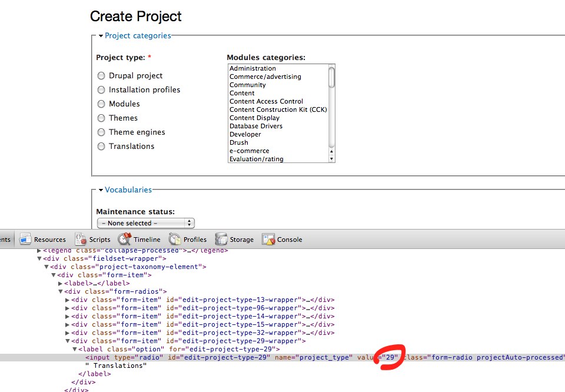The height and width of the screenshot is (392, 565).
Task: Pick the Theme engines radio option
Action: click(x=101, y=132)
